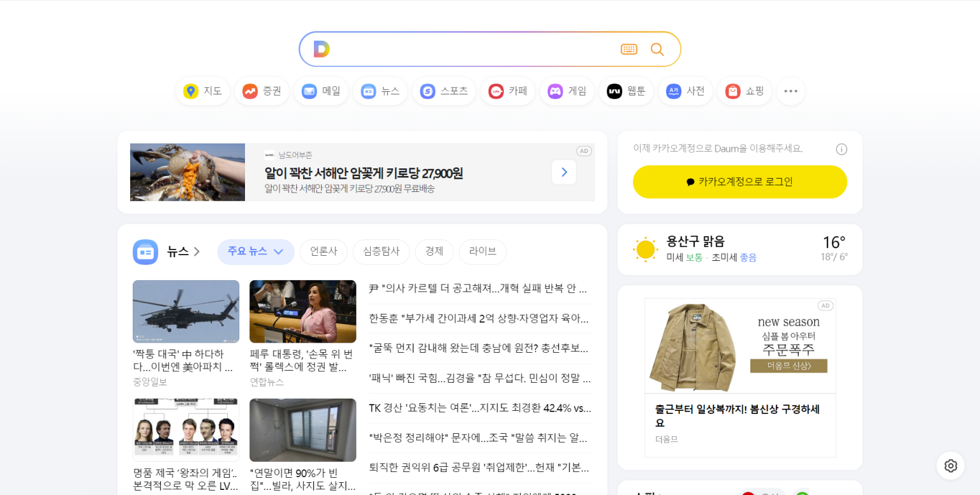
Task: Open the 라이브 news tab
Action: (482, 251)
